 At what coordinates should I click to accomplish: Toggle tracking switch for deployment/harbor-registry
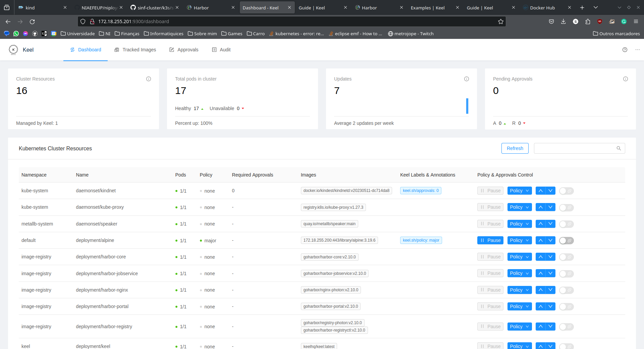point(567,327)
